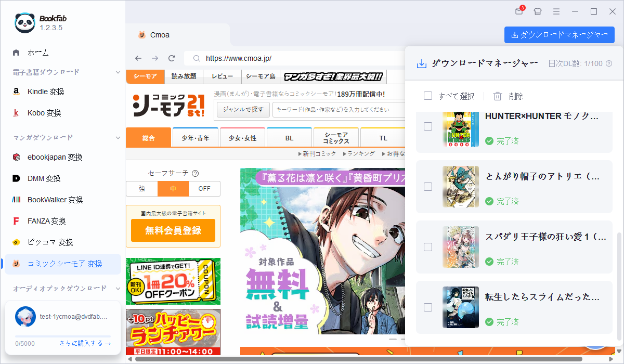
Task: Collapse the マンガダウンロード section
Action: 118,137
